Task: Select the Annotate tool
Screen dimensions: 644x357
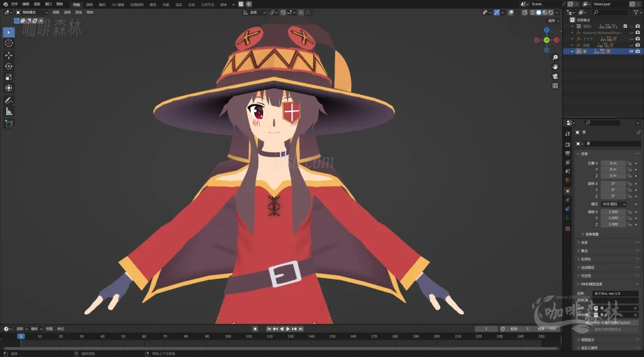Action: click(9, 100)
